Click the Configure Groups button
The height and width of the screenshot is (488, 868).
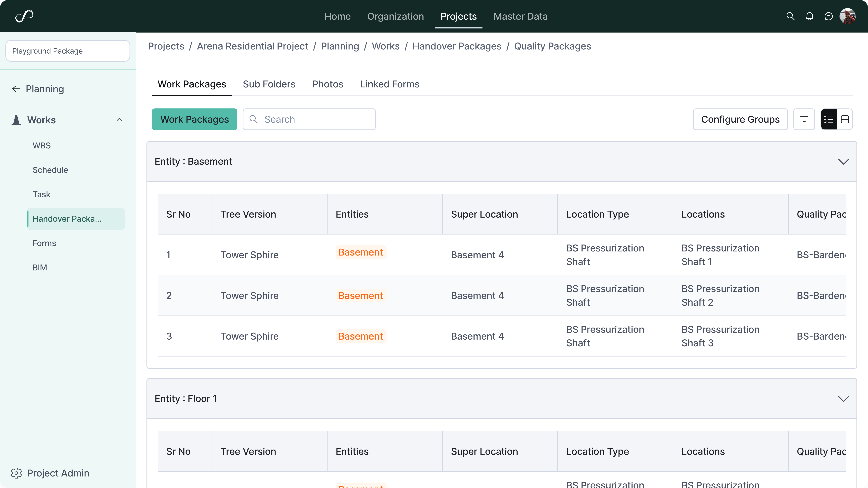pos(740,119)
